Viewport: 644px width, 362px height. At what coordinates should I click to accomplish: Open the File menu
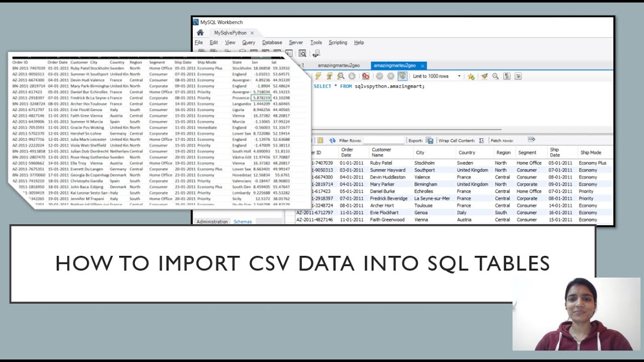pos(199,43)
